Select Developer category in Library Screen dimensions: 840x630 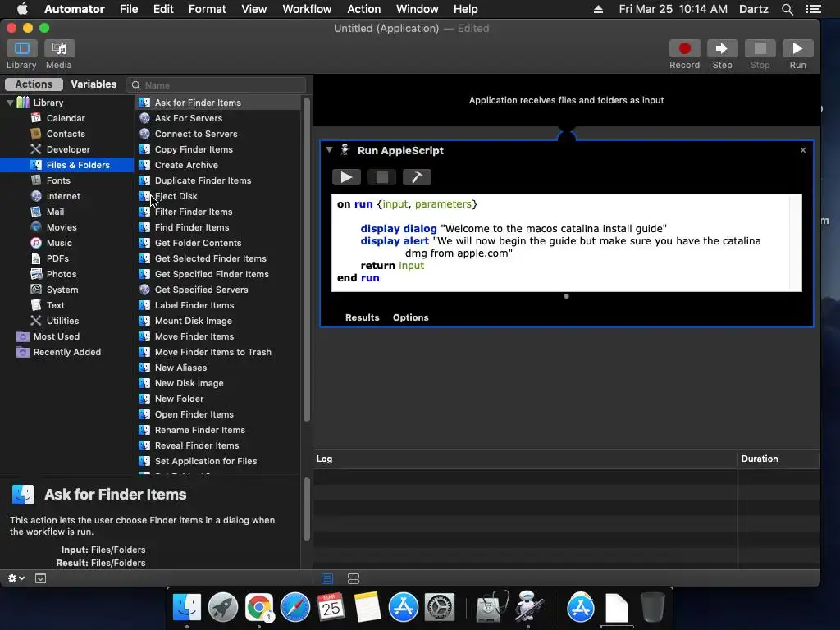pos(68,149)
